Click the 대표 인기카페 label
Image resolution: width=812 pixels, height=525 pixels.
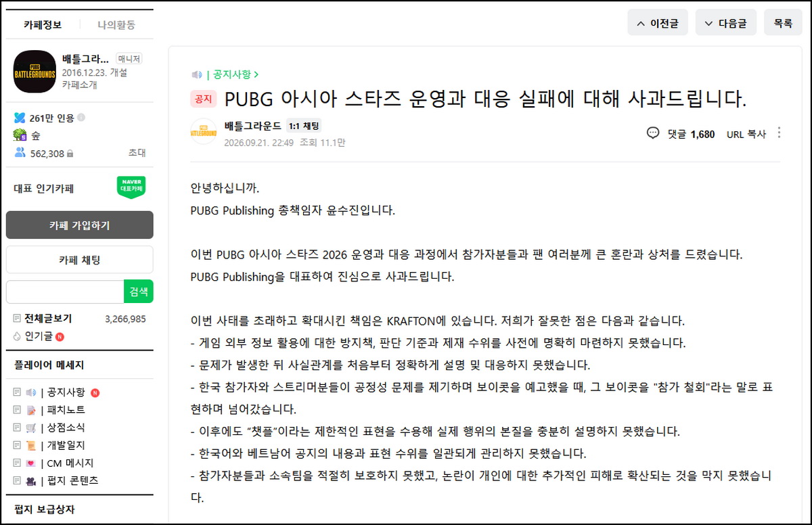point(43,188)
